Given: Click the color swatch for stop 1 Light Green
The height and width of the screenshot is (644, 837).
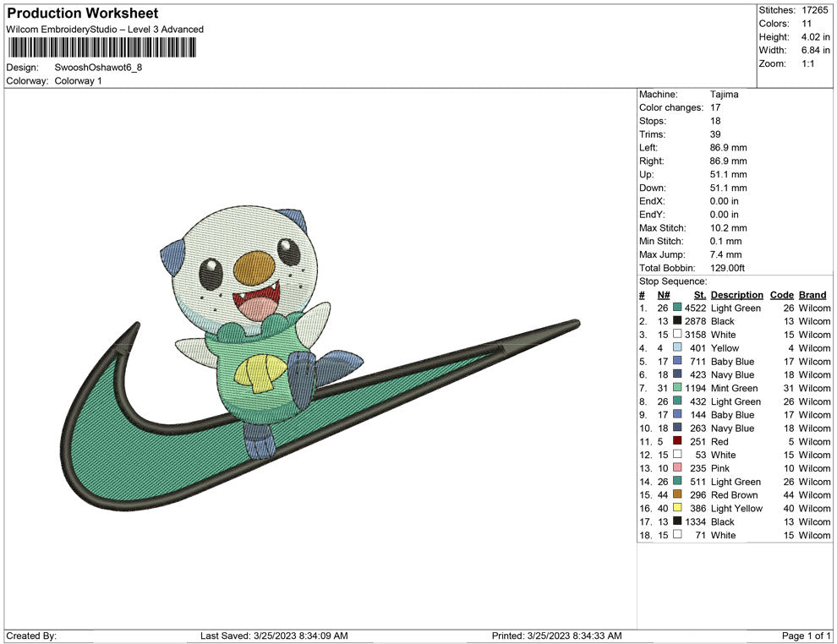Looking at the screenshot, I should pyautogui.click(x=677, y=308).
